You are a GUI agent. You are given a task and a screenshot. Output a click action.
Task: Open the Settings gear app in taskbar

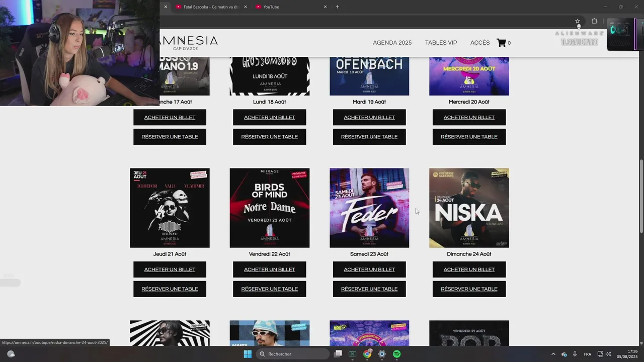coord(382,354)
